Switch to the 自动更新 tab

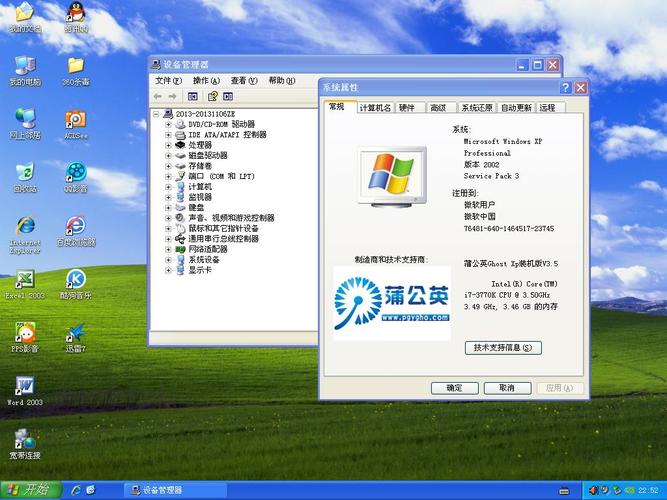pyautogui.click(x=516, y=108)
